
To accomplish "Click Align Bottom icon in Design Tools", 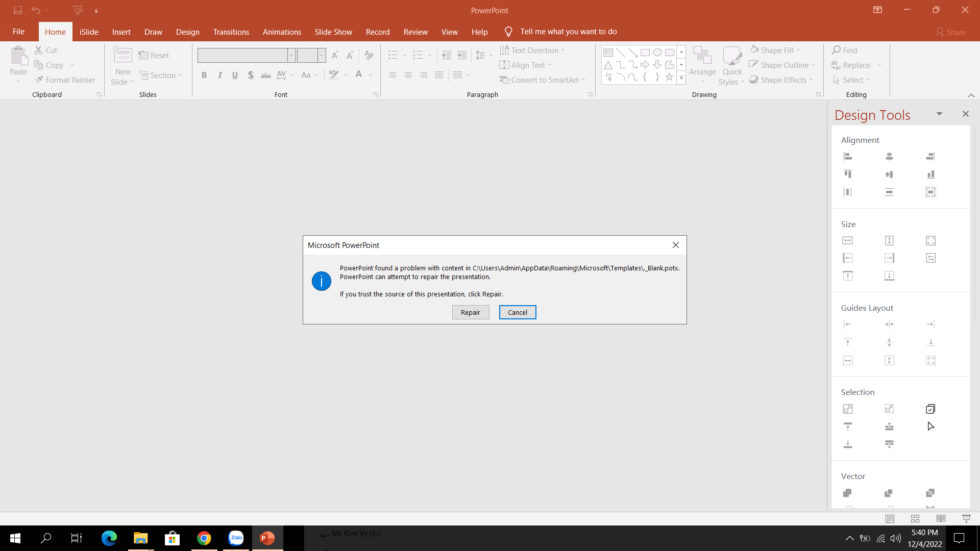I will pos(930,174).
